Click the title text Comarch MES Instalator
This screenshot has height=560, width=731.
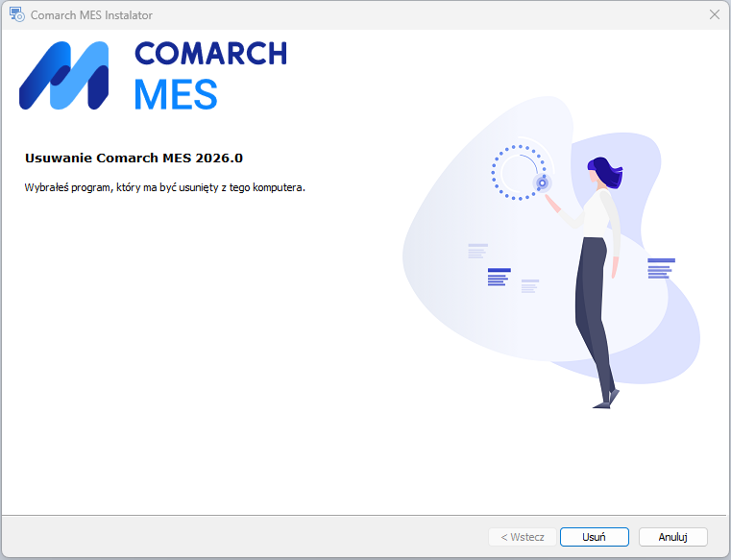coord(91,15)
